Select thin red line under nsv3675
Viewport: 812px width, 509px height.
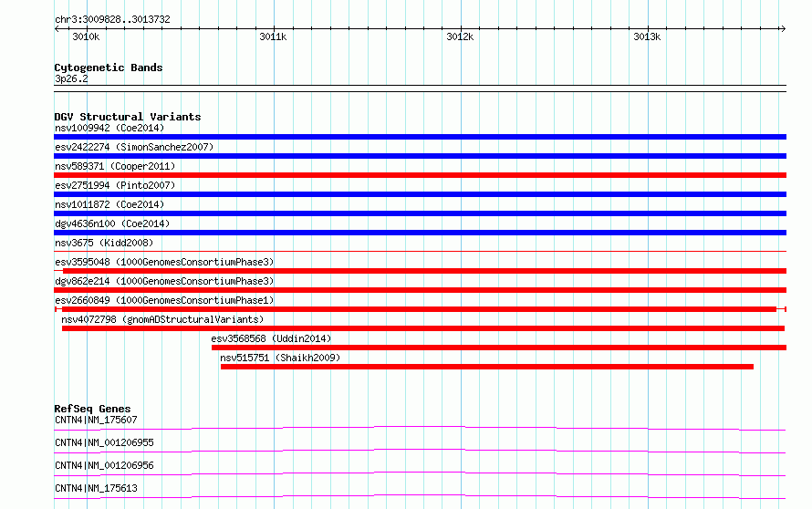point(420,252)
